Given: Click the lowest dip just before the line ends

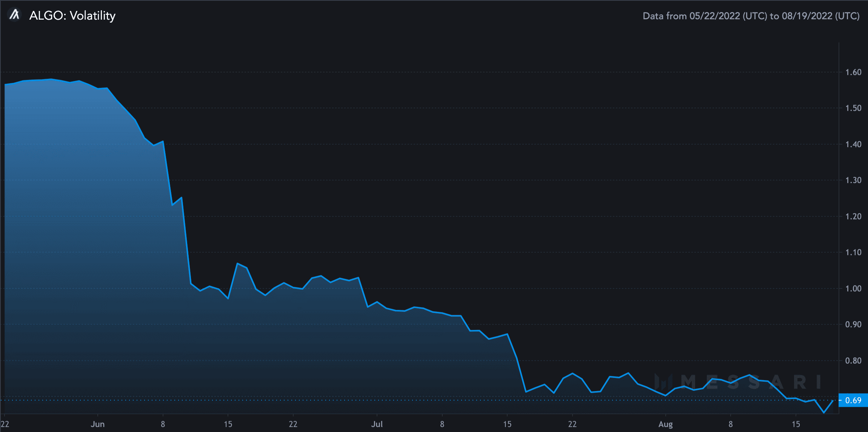Looking at the screenshot, I should (x=824, y=413).
